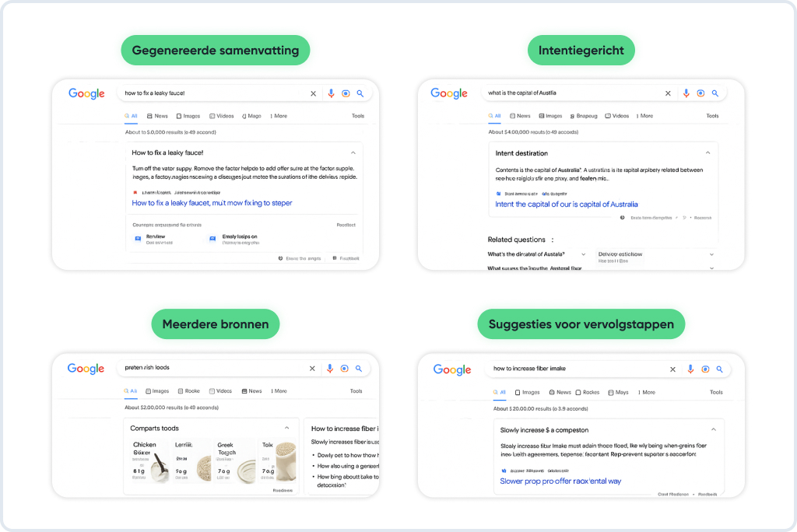This screenshot has width=797, height=532.
Task: Open Videos tab in leaky faucet results
Action: [x=222, y=116]
